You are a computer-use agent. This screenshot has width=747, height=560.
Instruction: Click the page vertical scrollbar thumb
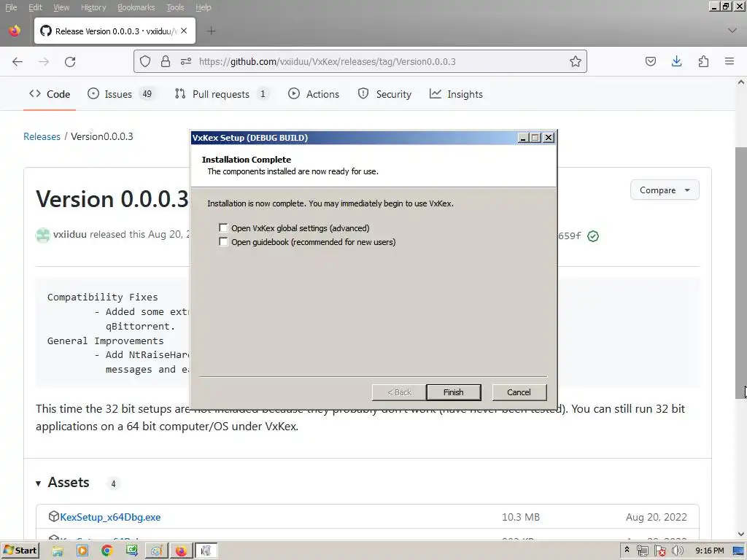(741, 273)
